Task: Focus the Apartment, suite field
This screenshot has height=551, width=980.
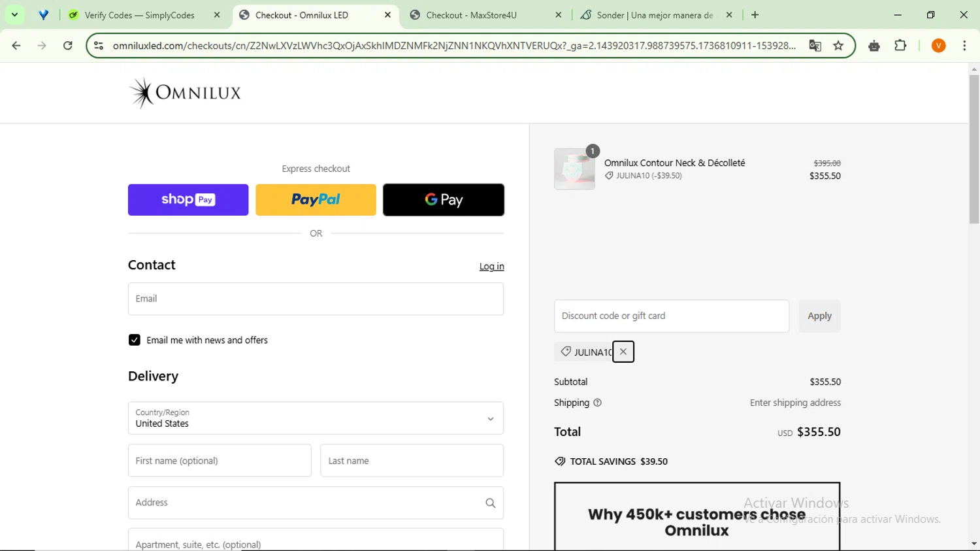Action: click(316, 540)
